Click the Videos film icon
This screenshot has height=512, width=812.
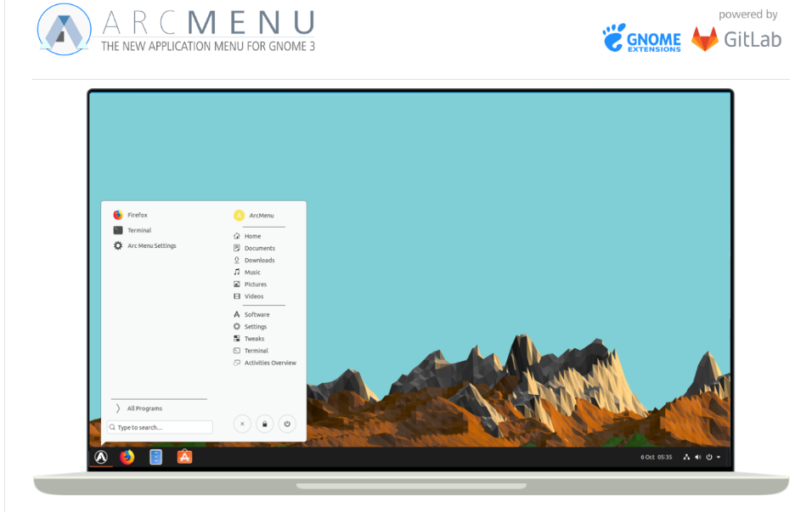237,296
